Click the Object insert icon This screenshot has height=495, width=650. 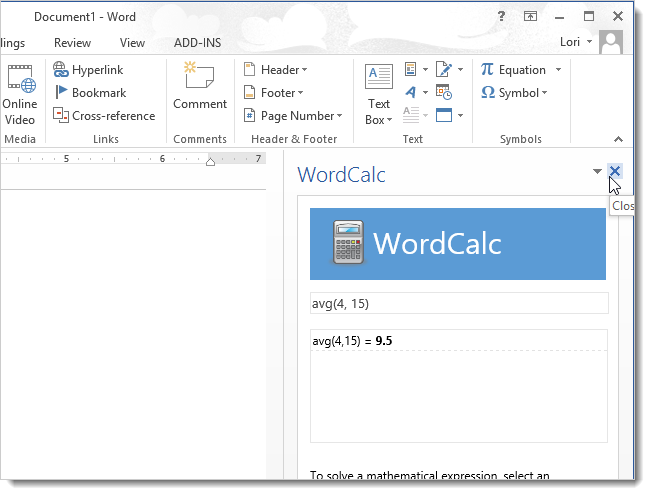[444, 115]
